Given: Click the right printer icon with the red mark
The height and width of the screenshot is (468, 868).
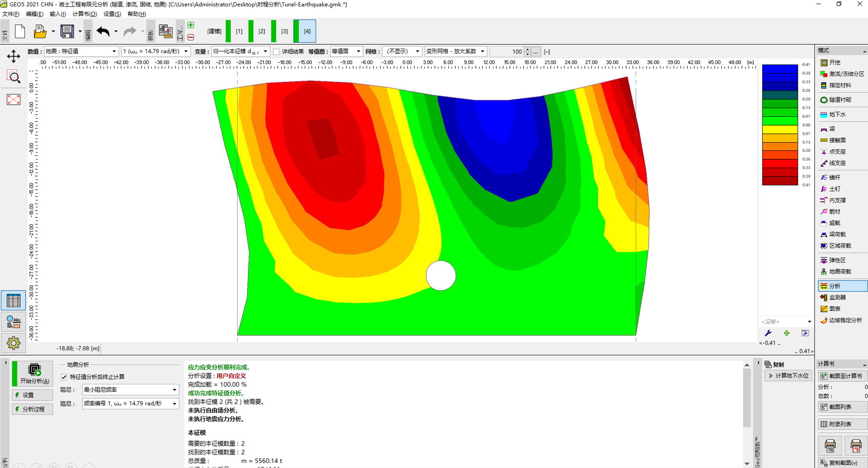Looking at the screenshot, I should click(856, 445).
